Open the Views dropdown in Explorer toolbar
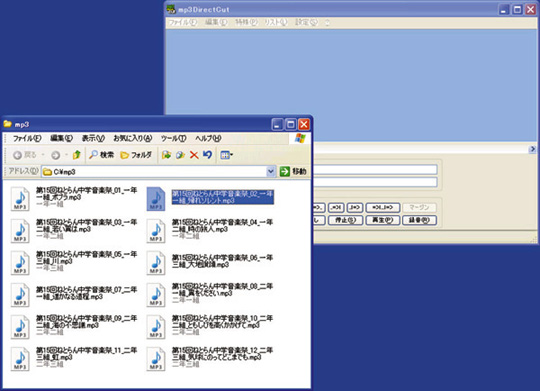The height and width of the screenshot is (391, 540). click(226, 155)
